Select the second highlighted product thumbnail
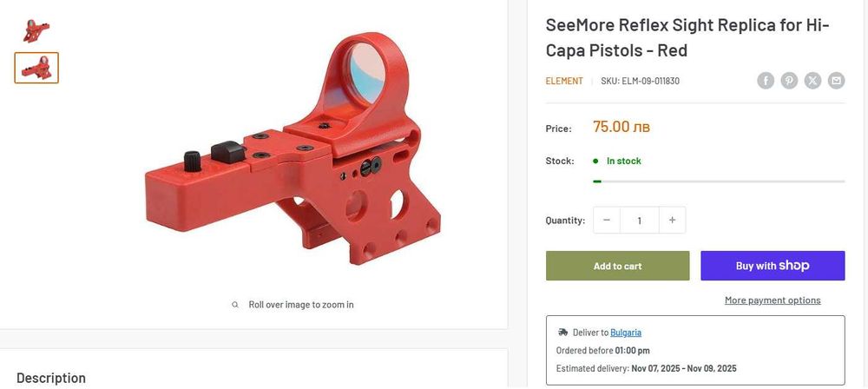Image resolution: width=868 pixels, height=389 pixels. coord(36,68)
